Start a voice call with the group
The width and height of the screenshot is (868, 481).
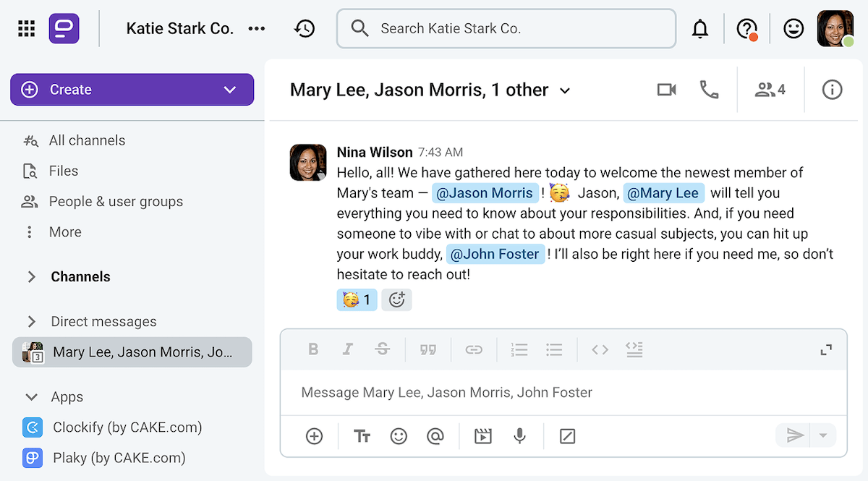pyautogui.click(x=709, y=89)
